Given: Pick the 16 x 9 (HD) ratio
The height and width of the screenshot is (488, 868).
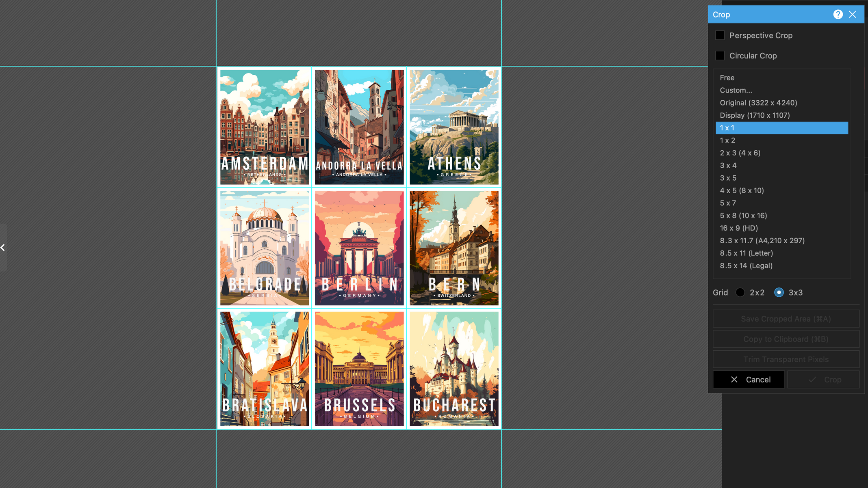Looking at the screenshot, I should 739,228.
